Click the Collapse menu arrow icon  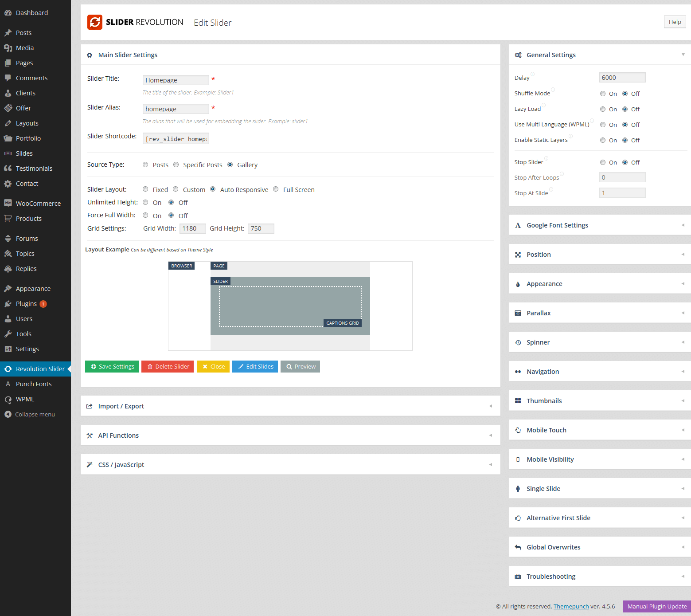[x=8, y=414]
